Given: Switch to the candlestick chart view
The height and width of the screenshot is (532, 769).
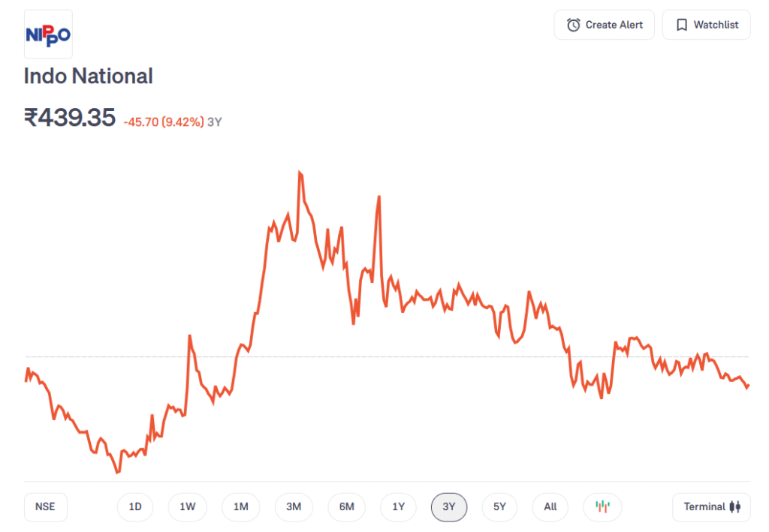Looking at the screenshot, I should [602, 506].
